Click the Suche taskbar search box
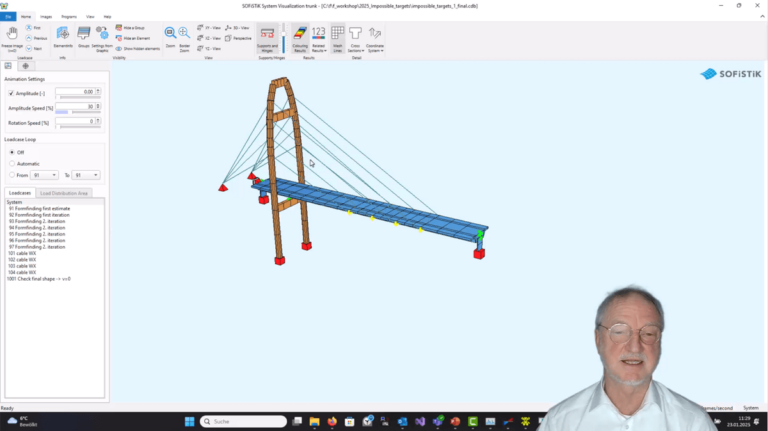Viewport: 768px width, 431px height. point(243,421)
